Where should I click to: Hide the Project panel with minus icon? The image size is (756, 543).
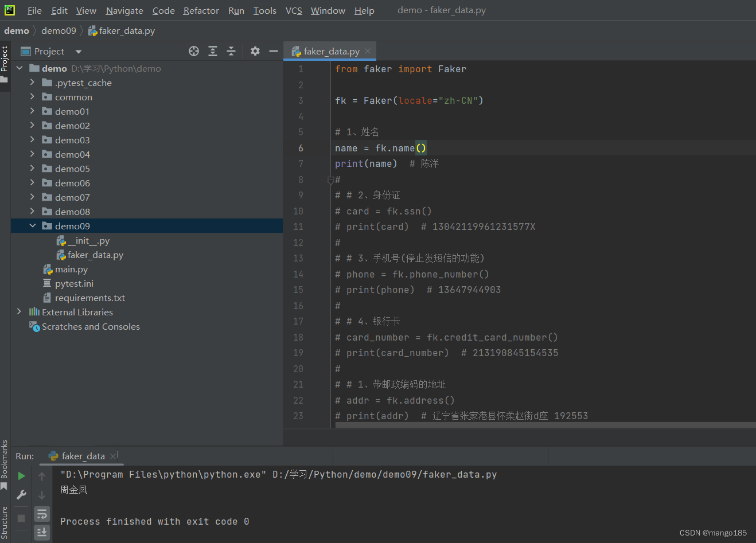tap(274, 51)
